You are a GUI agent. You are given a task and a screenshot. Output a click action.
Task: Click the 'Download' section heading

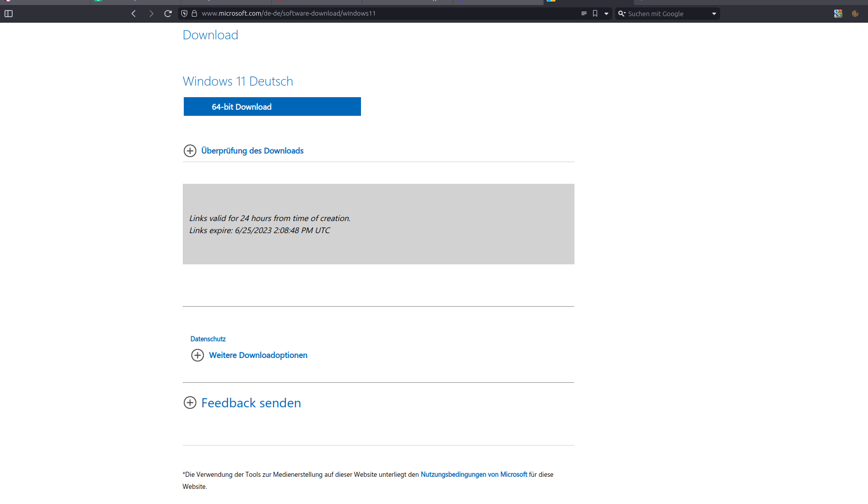tap(210, 35)
